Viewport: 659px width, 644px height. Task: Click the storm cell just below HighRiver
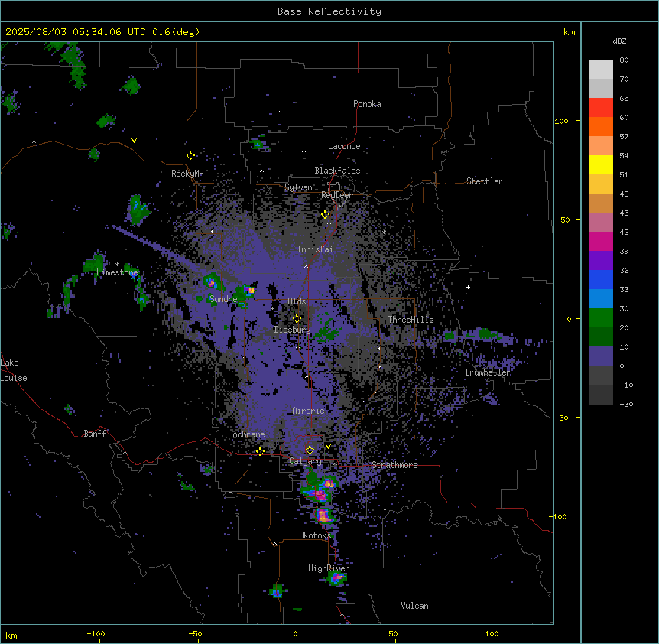click(337, 579)
